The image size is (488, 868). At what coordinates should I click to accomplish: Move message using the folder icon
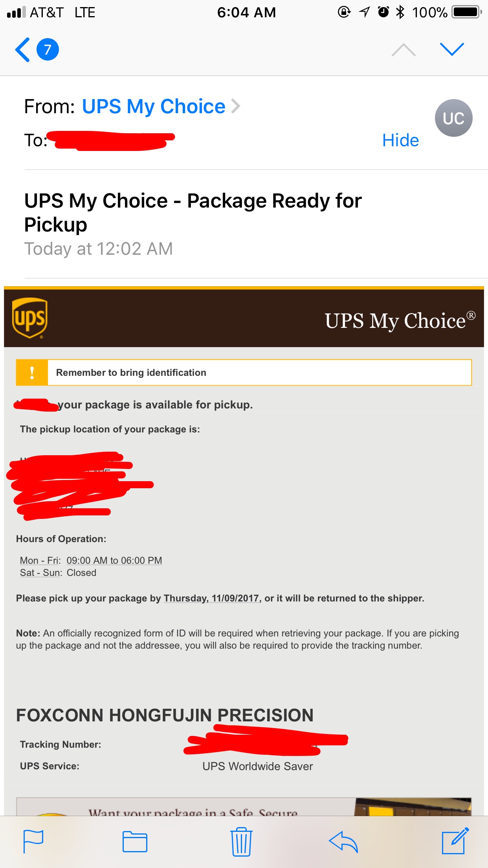(x=135, y=842)
